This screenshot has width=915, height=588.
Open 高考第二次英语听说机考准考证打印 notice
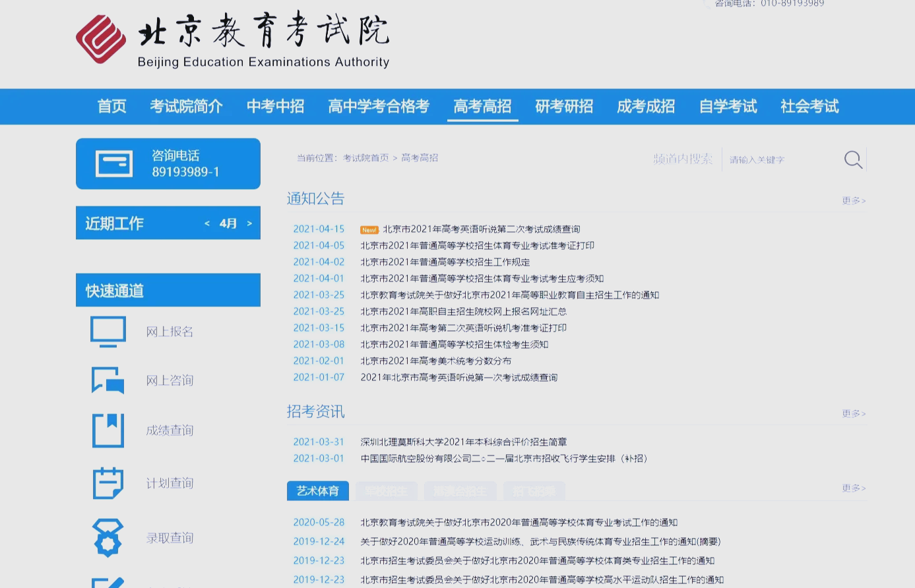tap(463, 328)
